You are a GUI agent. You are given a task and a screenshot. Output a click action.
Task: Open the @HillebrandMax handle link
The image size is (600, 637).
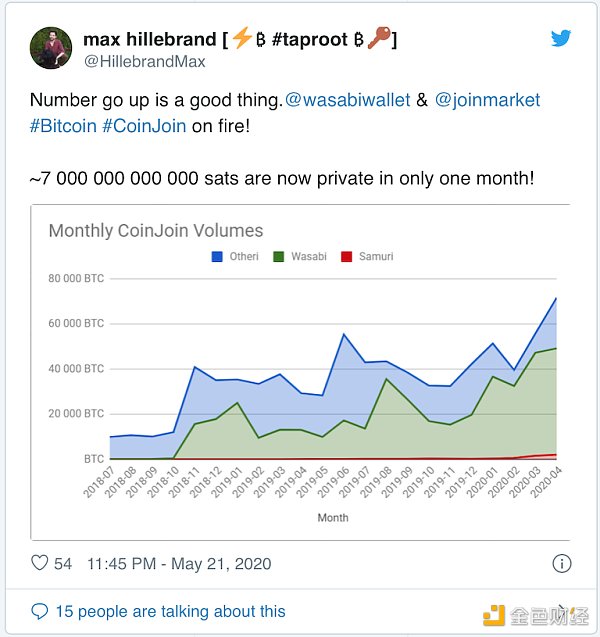pyautogui.click(x=143, y=62)
